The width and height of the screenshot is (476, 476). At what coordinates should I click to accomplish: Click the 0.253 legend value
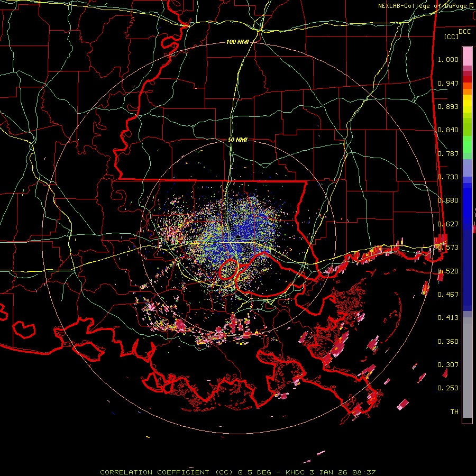click(448, 388)
